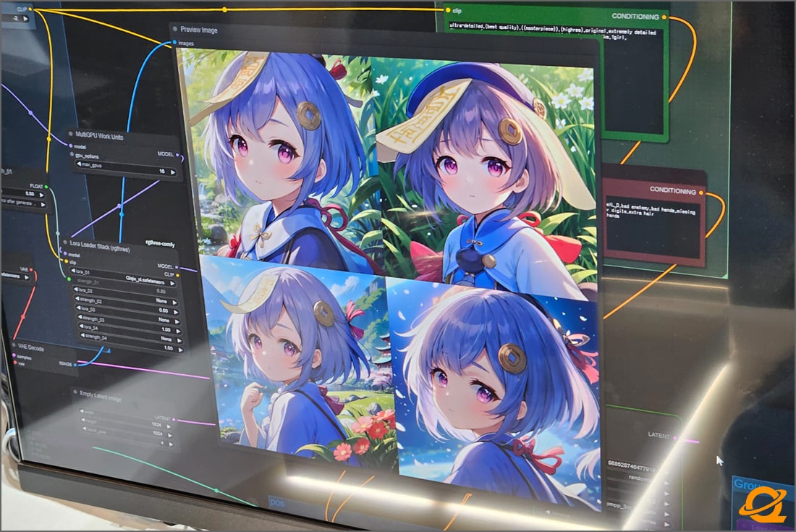Click the MODEL output socket of MultiGPU Work Units

click(178, 155)
